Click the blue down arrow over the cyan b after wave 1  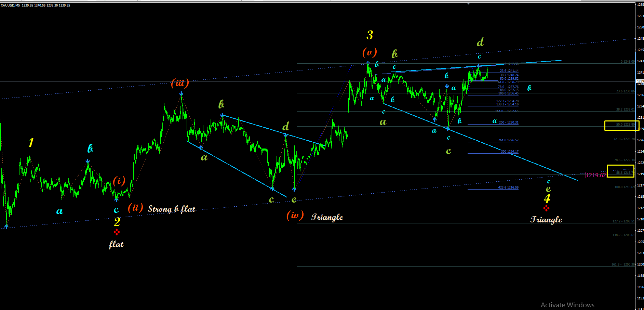(x=88, y=161)
